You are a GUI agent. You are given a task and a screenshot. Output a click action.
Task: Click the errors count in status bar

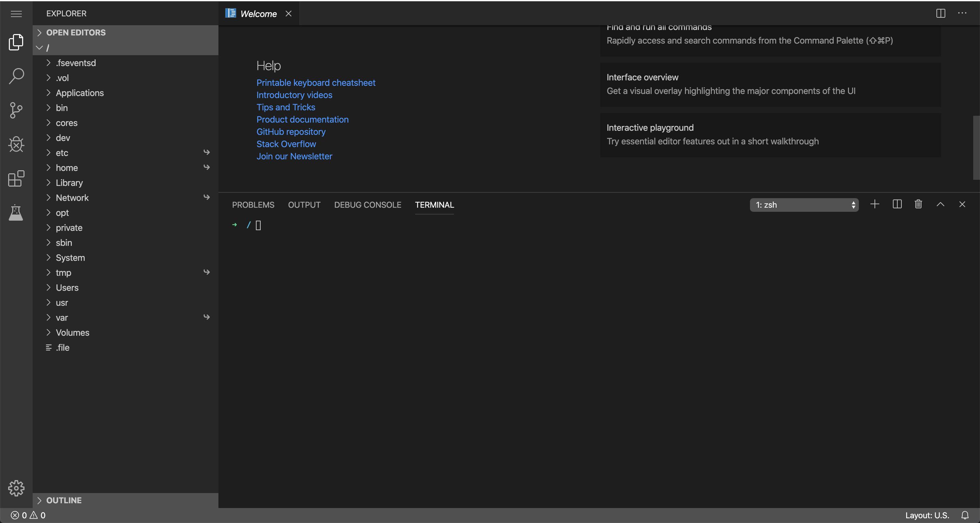tap(19, 516)
